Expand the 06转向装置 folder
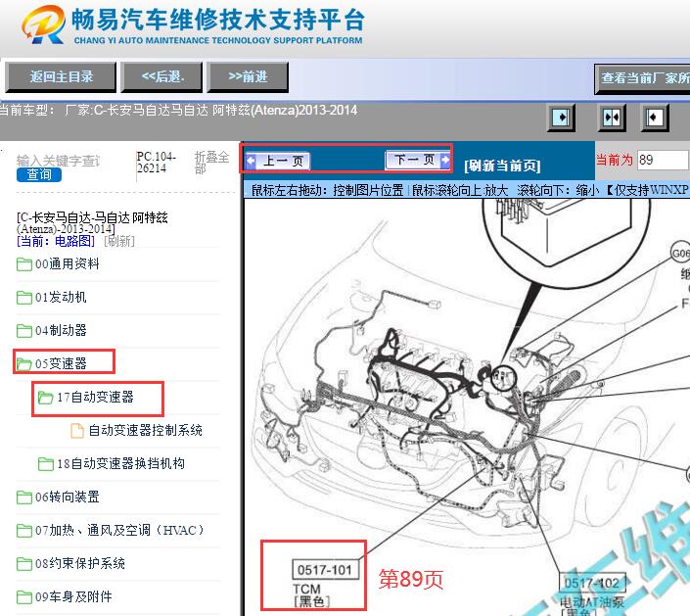 [x=68, y=498]
